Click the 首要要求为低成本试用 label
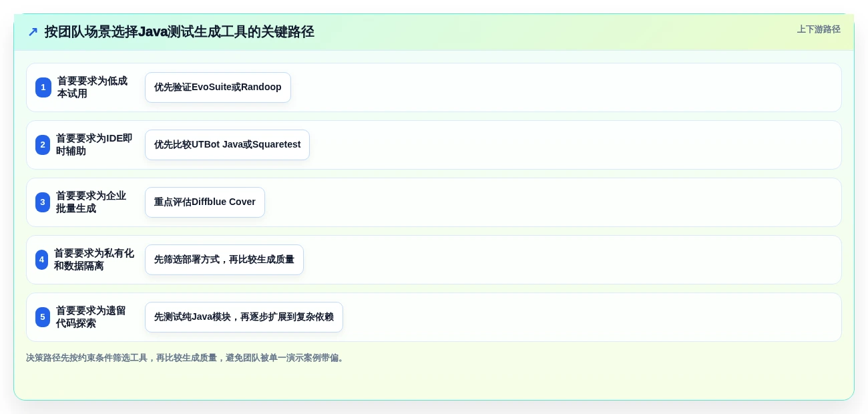This screenshot has width=868, height=414. click(x=92, y=87)
